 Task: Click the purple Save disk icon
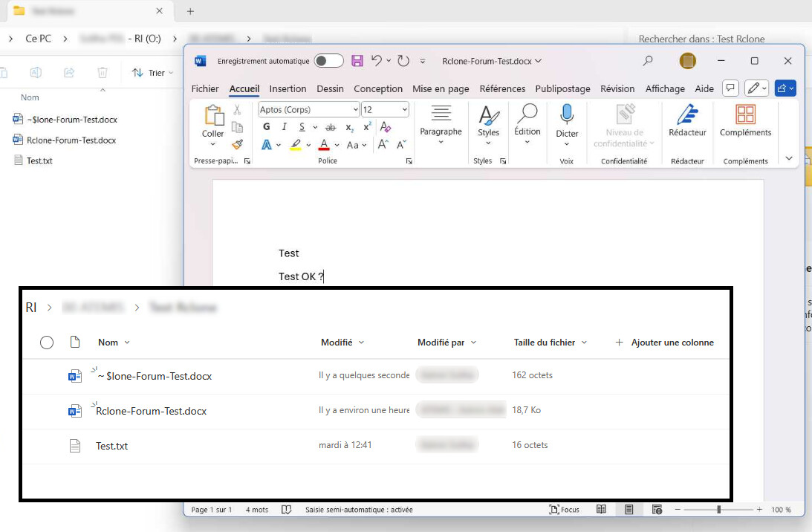click(357, 61)
